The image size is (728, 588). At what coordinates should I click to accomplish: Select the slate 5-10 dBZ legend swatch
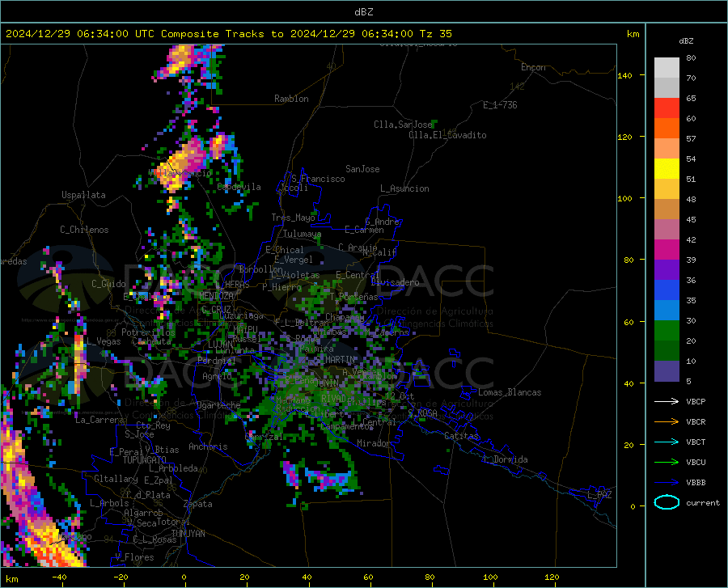tap(667, 371)
